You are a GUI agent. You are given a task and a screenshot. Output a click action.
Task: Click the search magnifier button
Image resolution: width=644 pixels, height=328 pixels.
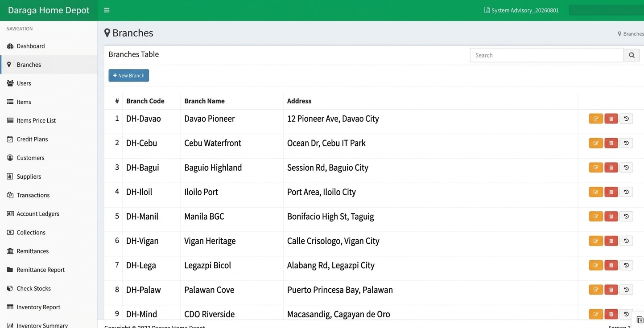pos(632,55)
